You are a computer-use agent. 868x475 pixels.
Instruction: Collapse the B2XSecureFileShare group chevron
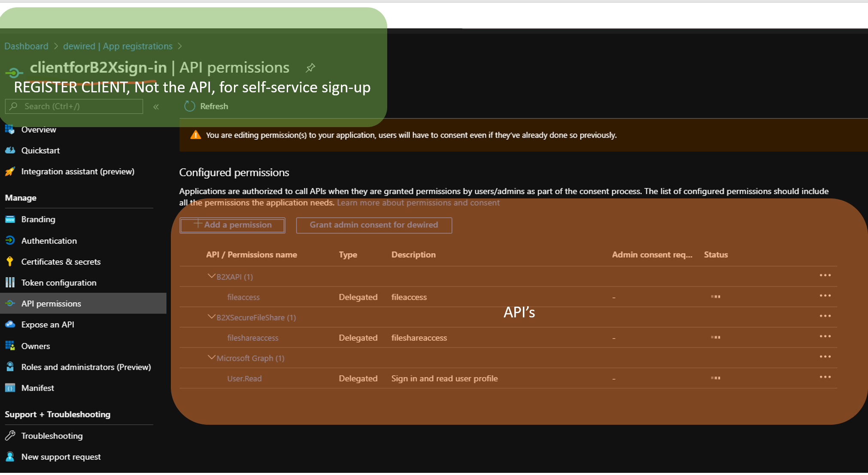pyautogui.click(x=211, y=317)
